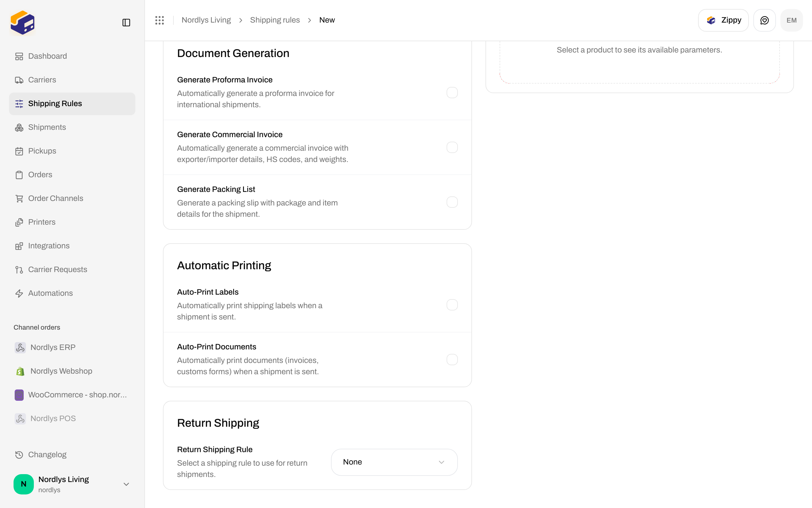Navigate to Orders
The image size is (812, 508).
click(72, 175)
